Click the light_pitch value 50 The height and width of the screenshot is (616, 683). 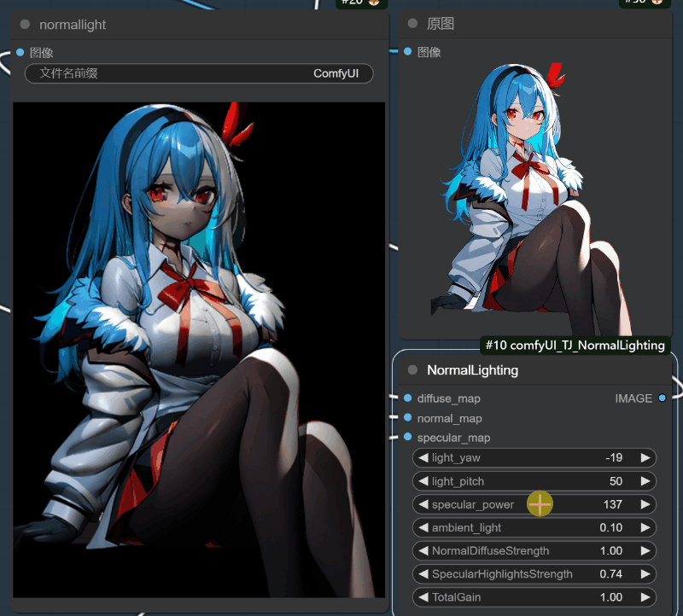point(616,481)
